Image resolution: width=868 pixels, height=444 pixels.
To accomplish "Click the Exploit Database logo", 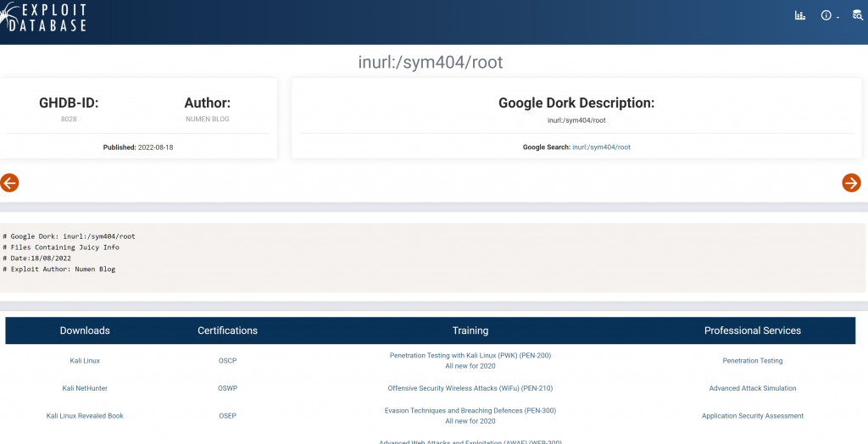I will coord(43,17).
